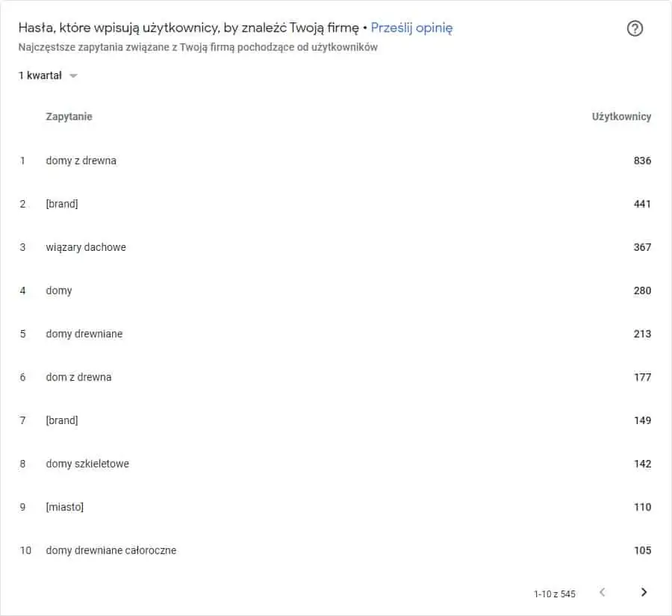Click the domy drewniane query
The height and width of the screenshot is (616, 672).
[x=84, y=334]
